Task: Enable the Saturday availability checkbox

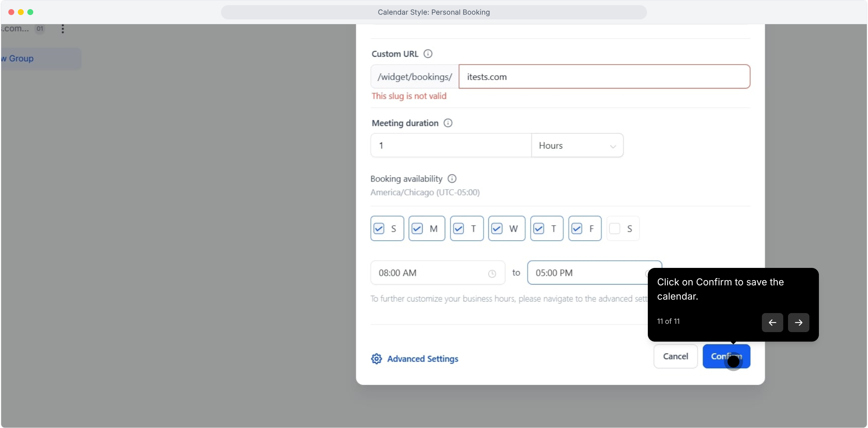Action: 615,229
